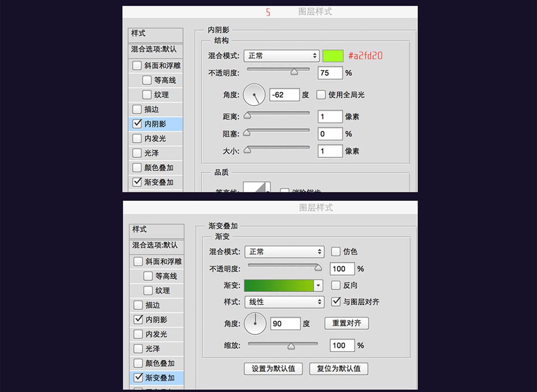Toggle 描边 checkbox in bottom dialog
This screenshot has width=537, height=392.
138,305
